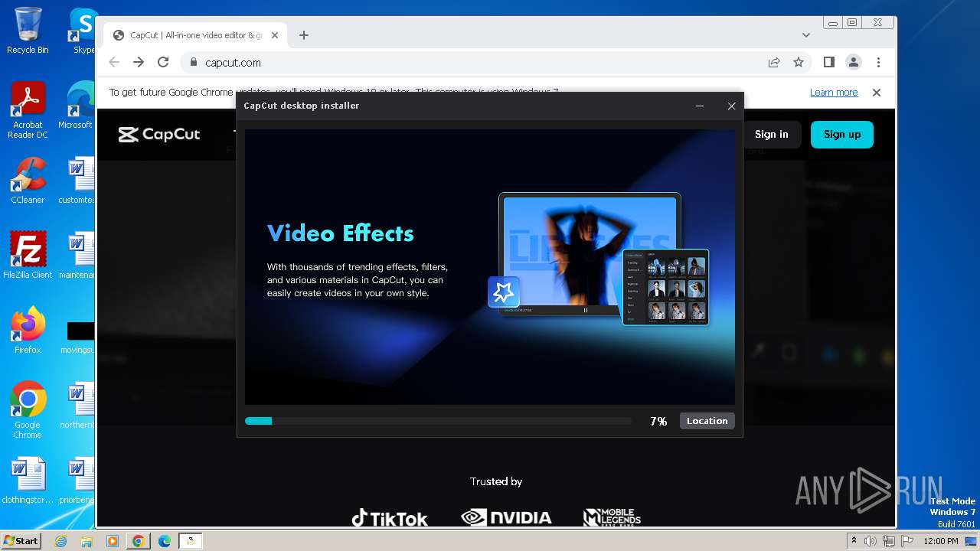Screen dimensions: 980x551
Task: Open CCleaner desktop shortcut
Action: point(28,181)
